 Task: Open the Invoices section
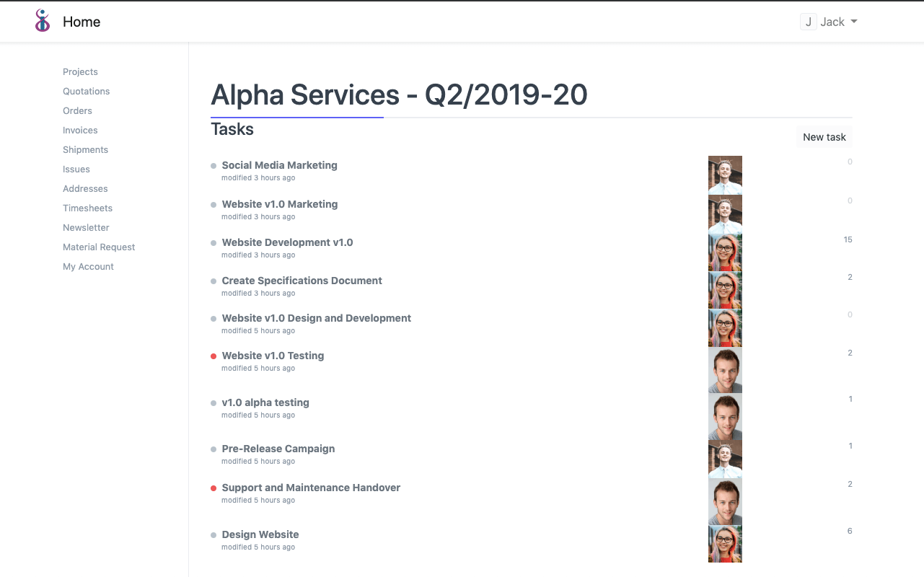click(79, 130)
